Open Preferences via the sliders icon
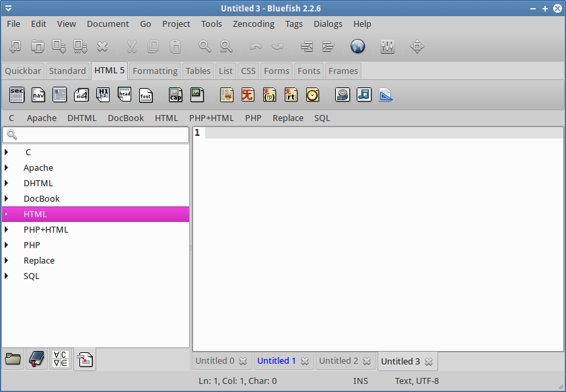The width and height of the screenshot is (566, 392). click(x=388, y=46)
